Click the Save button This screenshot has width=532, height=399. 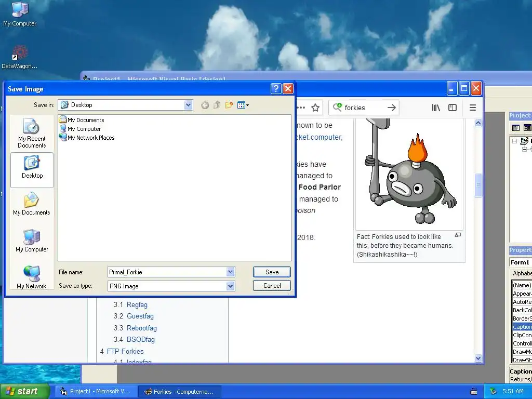(272, 272)
